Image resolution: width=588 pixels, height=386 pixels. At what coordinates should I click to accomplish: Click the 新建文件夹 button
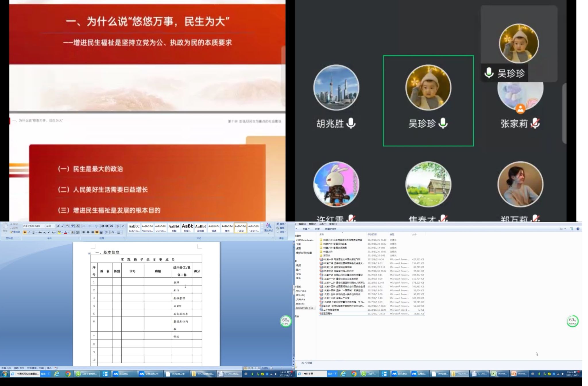(x=330, y=229)
